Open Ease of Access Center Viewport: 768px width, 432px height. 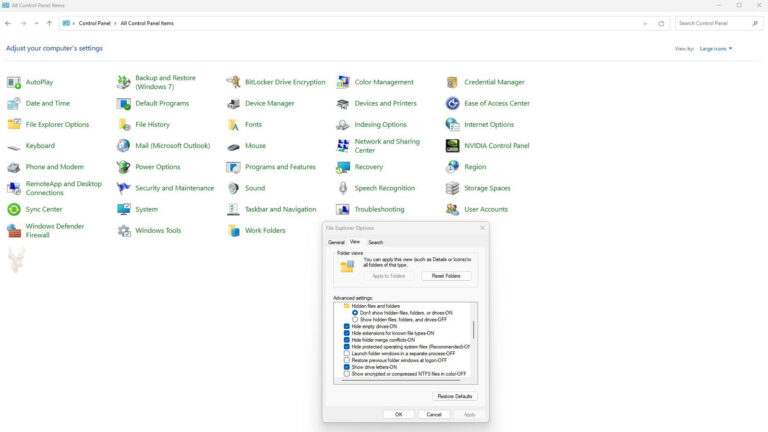(488, 103)
